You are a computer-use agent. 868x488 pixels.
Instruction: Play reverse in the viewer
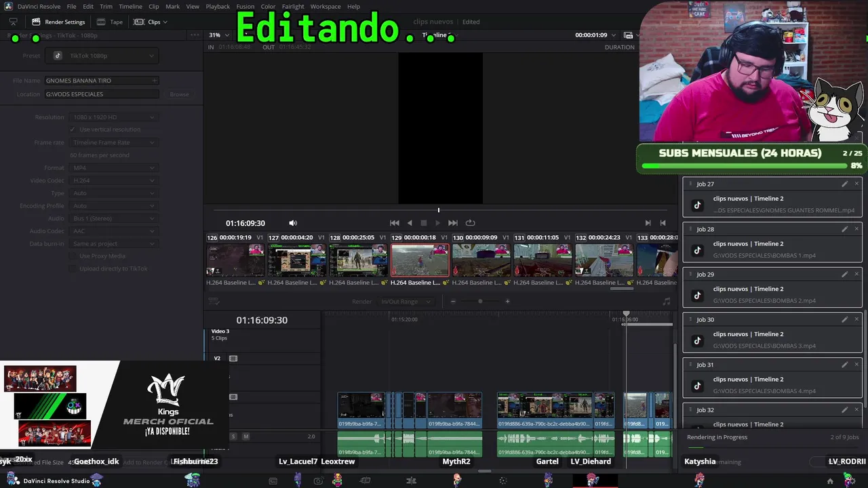(410, 223)
